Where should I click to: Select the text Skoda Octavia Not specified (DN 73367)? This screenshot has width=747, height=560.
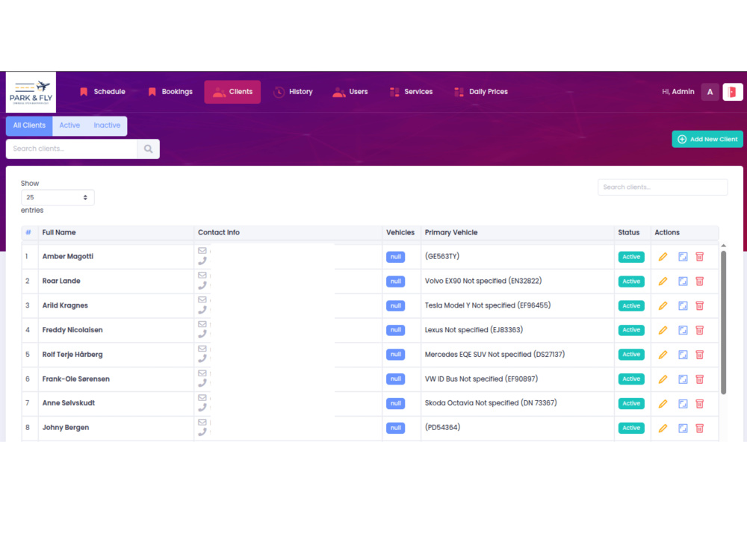click(491, 403)
